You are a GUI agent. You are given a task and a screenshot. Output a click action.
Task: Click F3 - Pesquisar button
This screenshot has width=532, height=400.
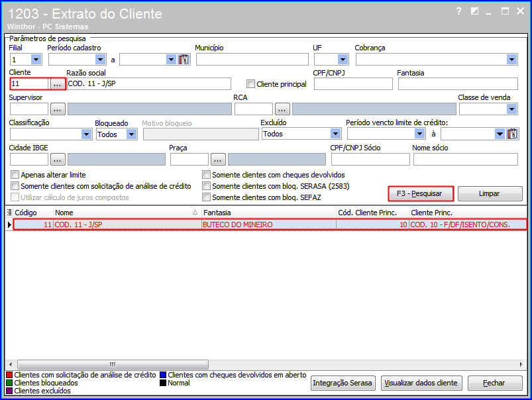point(421,194)
